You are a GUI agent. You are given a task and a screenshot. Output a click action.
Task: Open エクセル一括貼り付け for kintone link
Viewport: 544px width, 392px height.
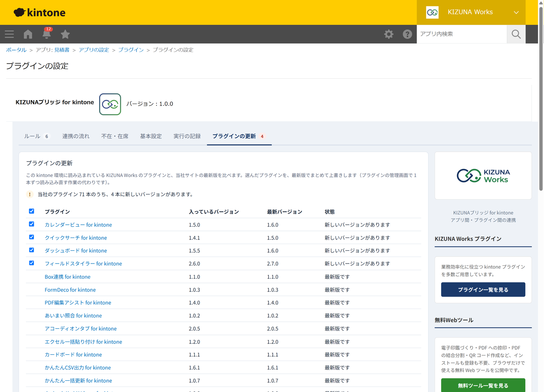[83, 342]
